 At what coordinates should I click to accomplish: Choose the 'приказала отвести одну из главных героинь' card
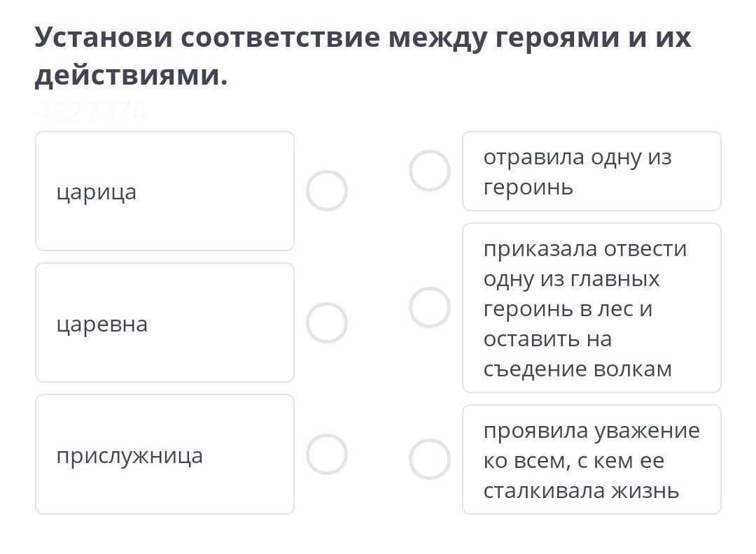[x=591, y=307]
